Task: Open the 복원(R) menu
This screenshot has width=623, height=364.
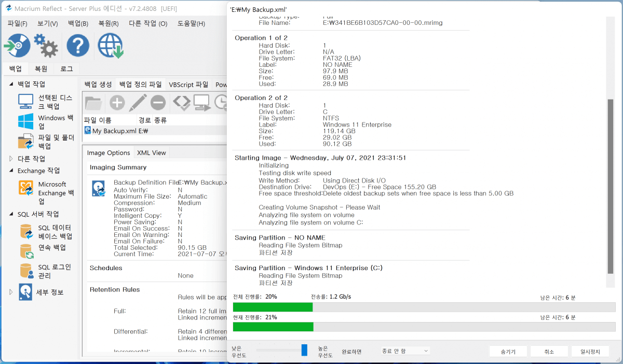Action: pyautogui.click(x=109, y=24)
